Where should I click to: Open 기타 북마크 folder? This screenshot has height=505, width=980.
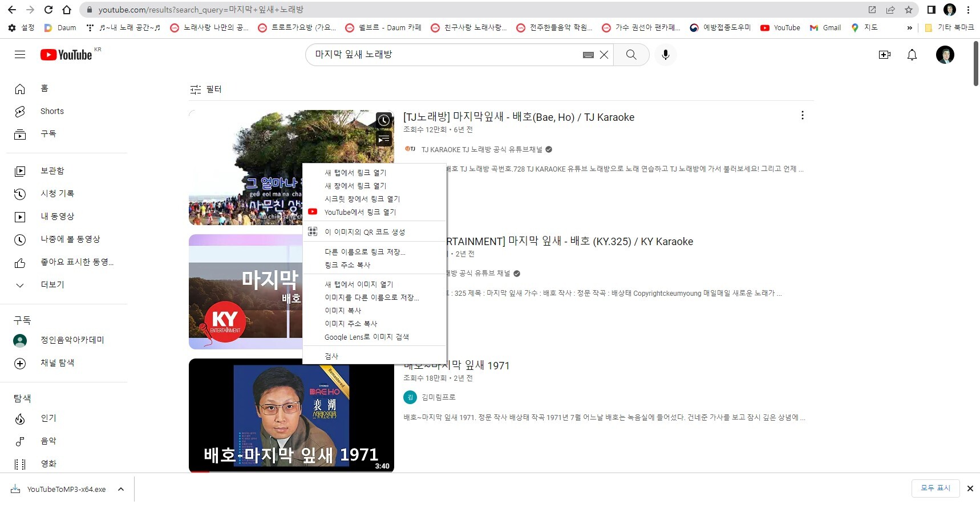coord(949,27)
